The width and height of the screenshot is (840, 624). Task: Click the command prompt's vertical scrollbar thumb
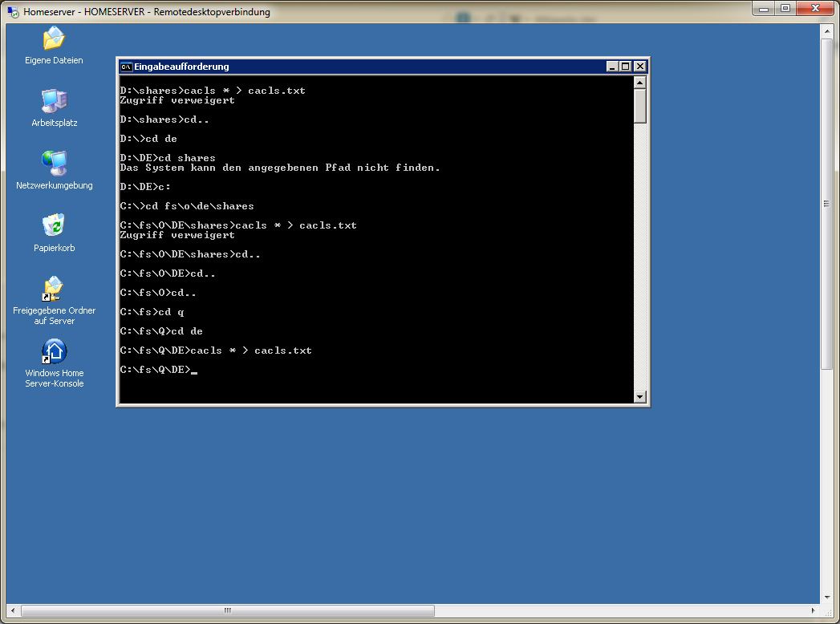(x=639, y=106)
